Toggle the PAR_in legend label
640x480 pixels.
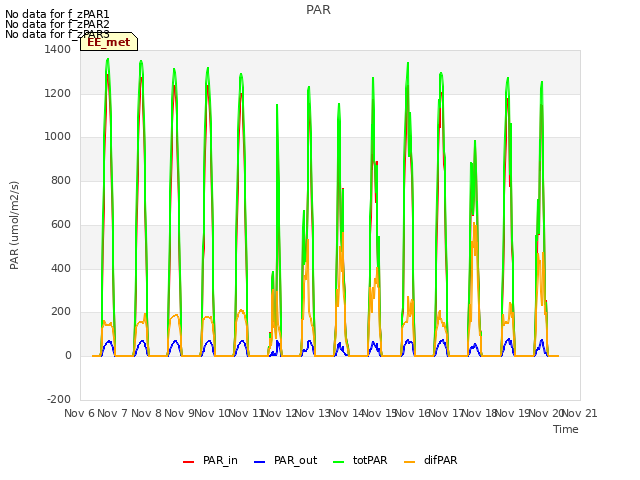(220, 460)
